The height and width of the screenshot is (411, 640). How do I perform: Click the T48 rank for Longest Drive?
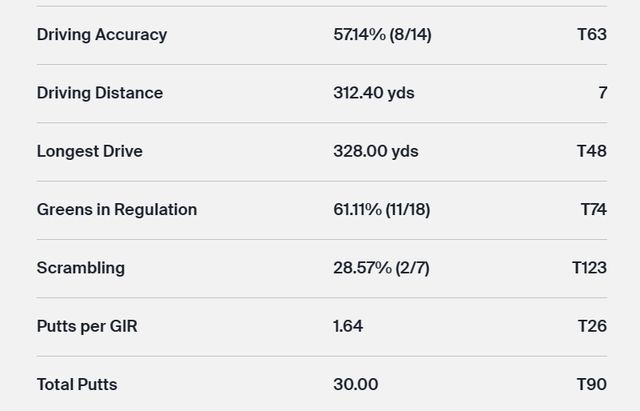tap(592, 151)
